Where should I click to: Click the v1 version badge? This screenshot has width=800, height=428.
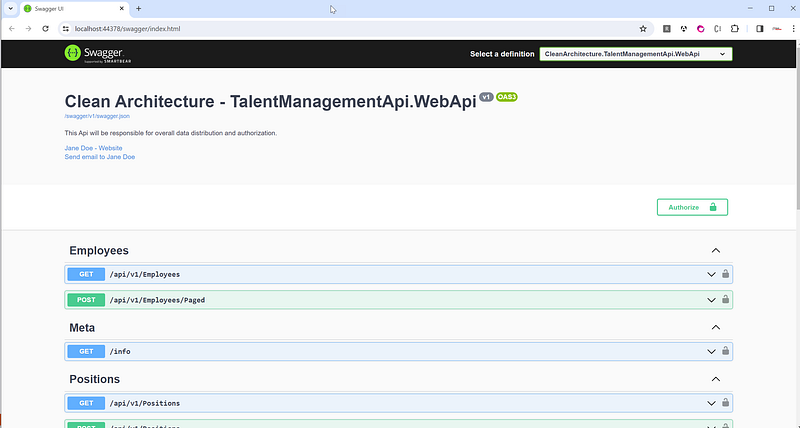(x=486, y=97)
